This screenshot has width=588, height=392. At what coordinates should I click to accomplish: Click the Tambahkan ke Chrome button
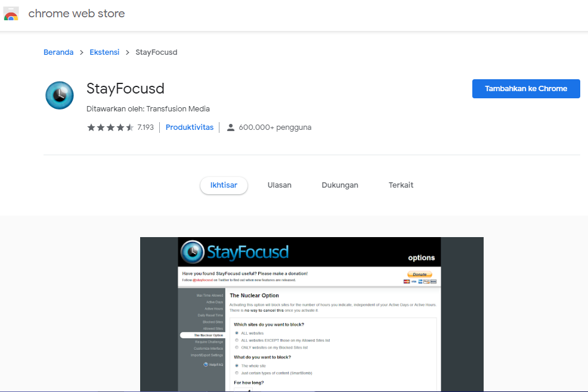point(526,89)
